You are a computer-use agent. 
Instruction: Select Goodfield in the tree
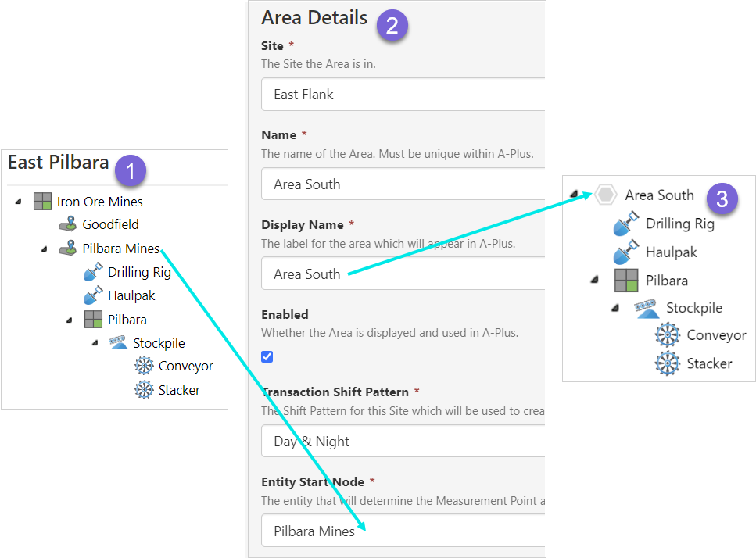[110, 224]
